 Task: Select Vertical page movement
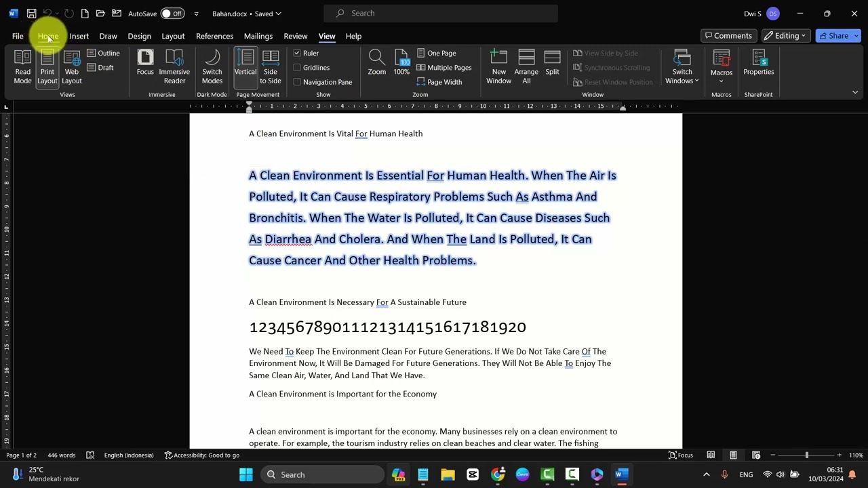tap(245, 67)
